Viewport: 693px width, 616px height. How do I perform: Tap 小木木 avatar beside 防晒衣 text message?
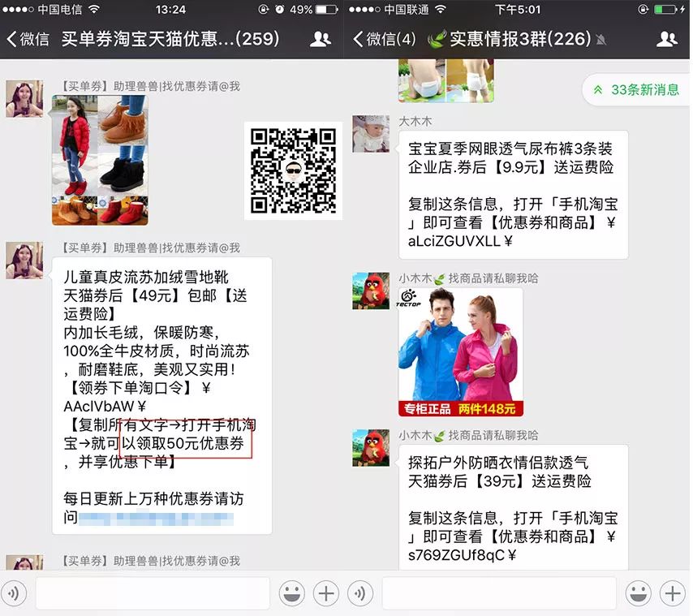pos(371,448)
